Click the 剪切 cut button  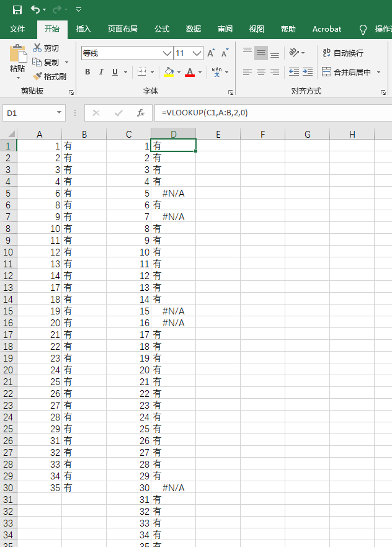click(x=46, y=48)
